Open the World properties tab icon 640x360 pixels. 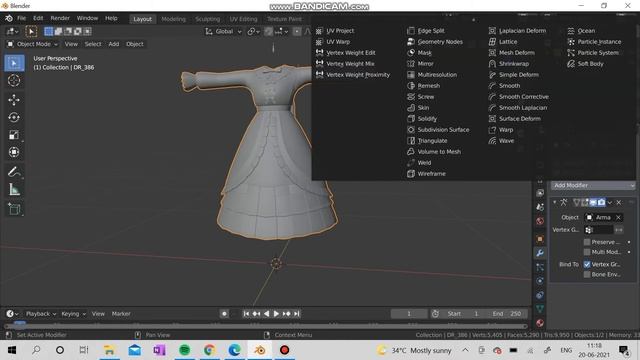540,221
